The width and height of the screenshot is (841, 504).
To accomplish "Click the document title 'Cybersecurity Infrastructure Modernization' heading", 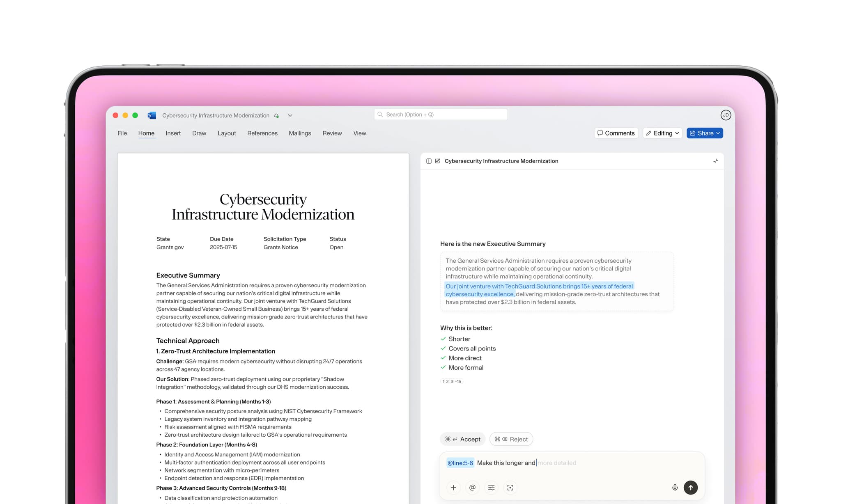I will point(263,207).
